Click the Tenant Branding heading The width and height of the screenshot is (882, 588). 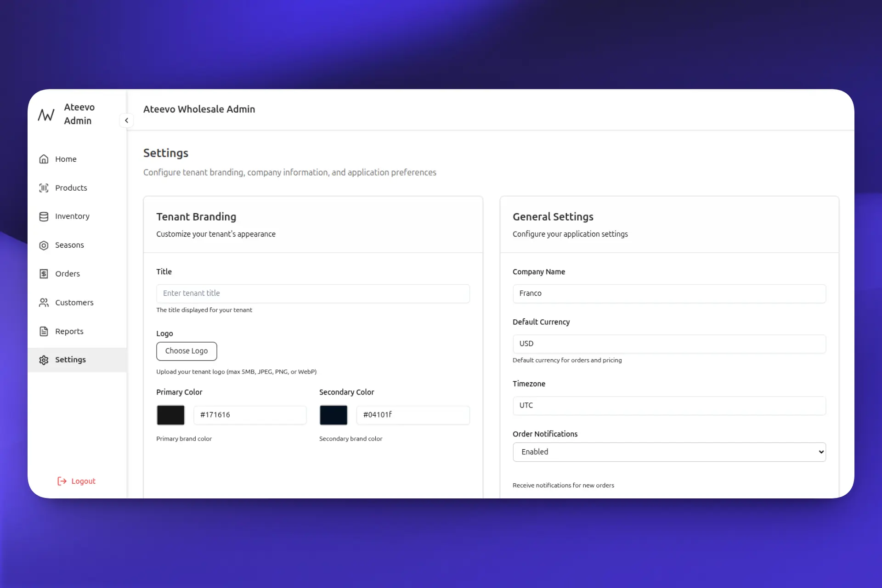pyautogui.click(x=196, y=217)
